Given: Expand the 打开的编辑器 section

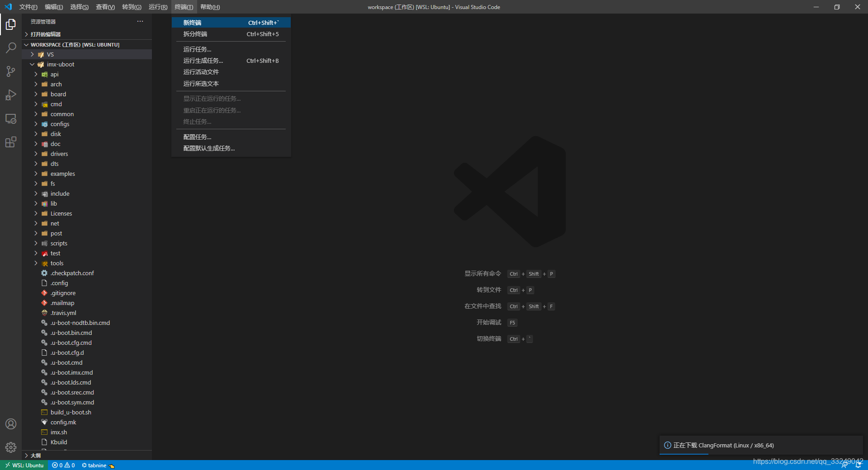Looking at the screenshot, I should 87,34.
